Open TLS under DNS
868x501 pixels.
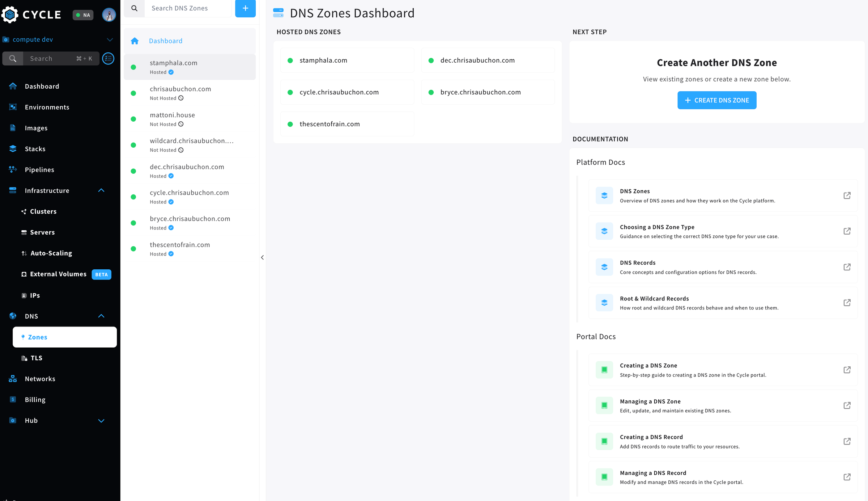(x=36, y=358)
